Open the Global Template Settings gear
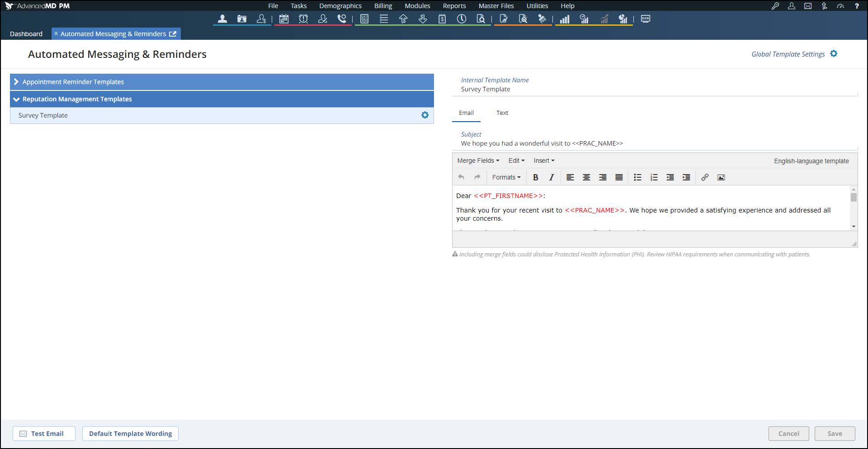The image size is (868, 449). [x=834, y=54]
